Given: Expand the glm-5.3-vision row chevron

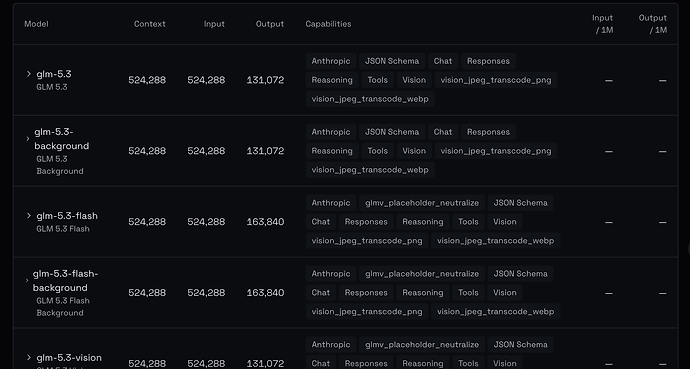Looking at the screenshot, I should (29, 358).
